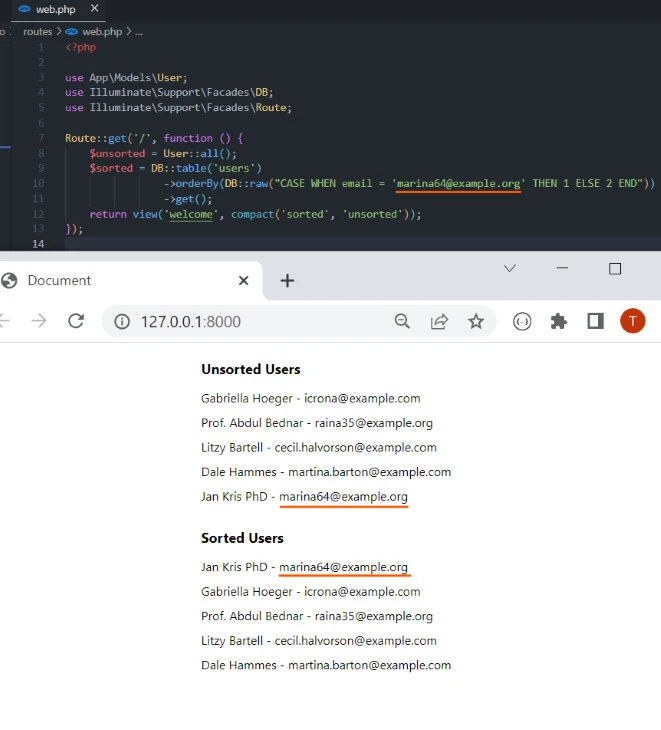The height and width of the screenshot is (730, 661).
Task: Close the Document browser tab
Action: [243, 281]
